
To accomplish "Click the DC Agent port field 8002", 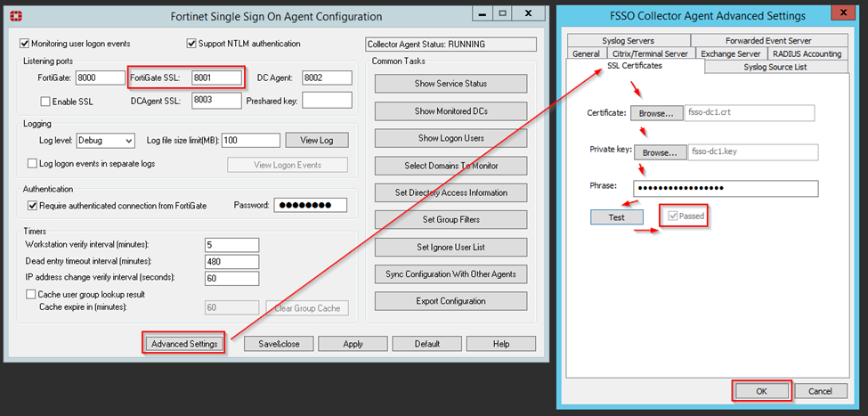I will tap(327, 78).
